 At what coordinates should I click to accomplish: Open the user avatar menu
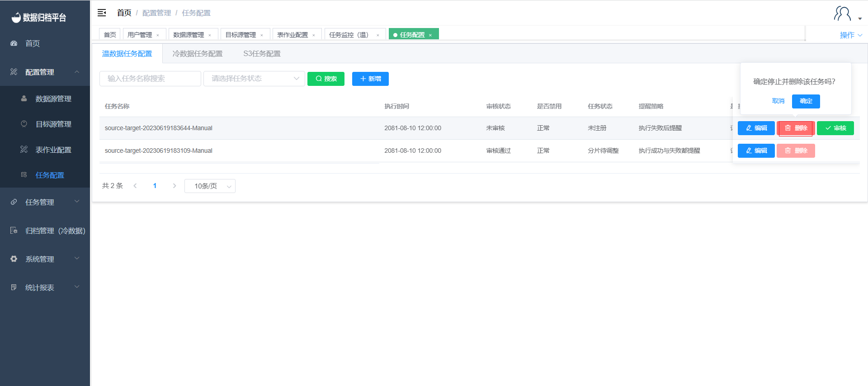843,14
